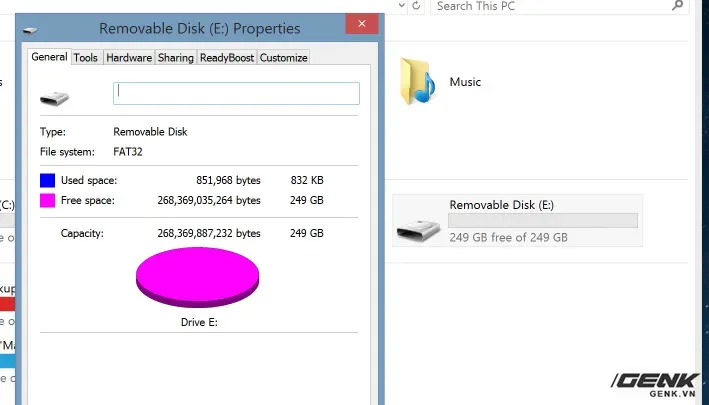Click the Search This PC box
This screenshot has width=709, height=405.
click(x=559, y=6)
